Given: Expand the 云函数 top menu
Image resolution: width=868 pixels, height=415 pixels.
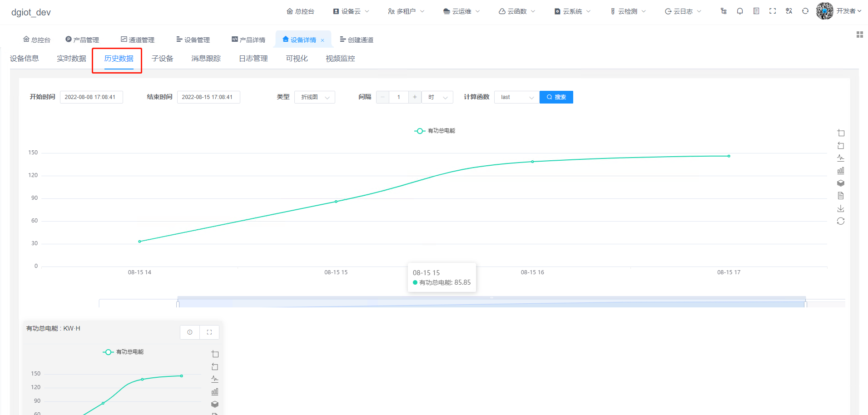Looking at the screenshot, I should [517, 11].
